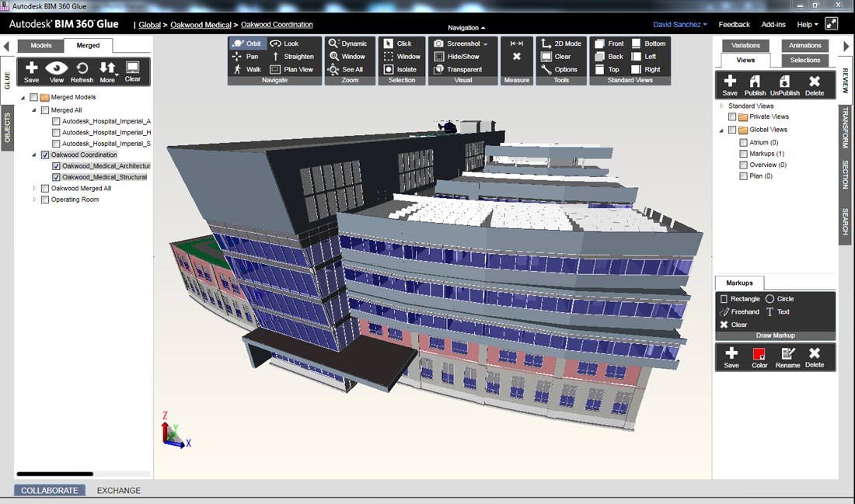The width and height of the screenshot is (855, 504).
Task: Open the Help dropdown menu
Action: tap(808, 25)
